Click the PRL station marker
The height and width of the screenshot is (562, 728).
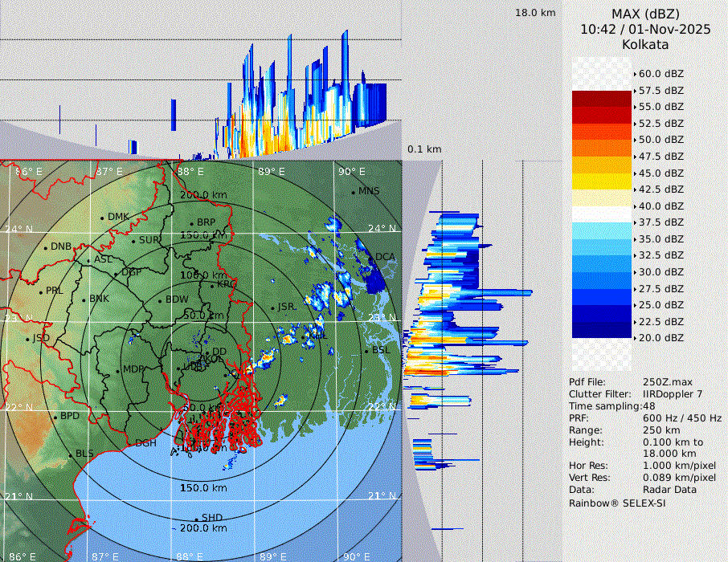tap(41, 291)
